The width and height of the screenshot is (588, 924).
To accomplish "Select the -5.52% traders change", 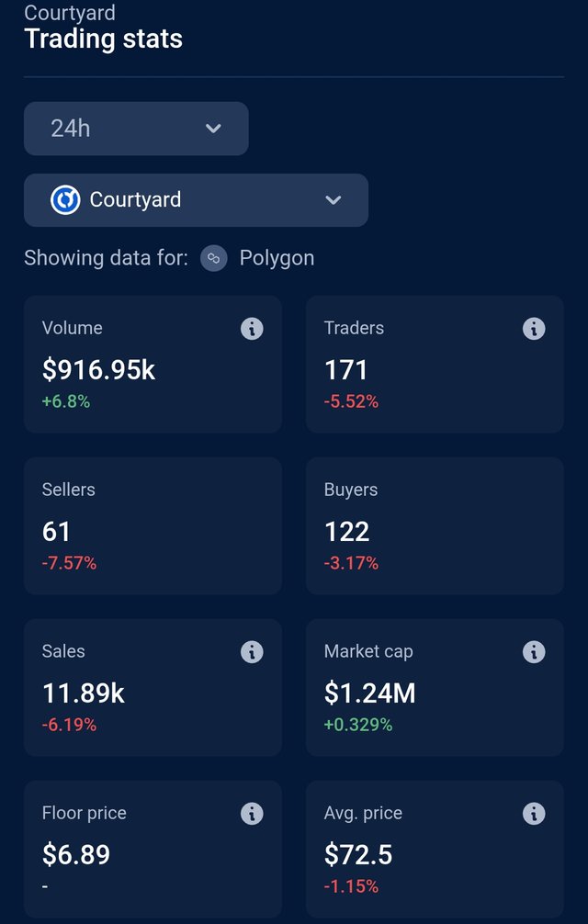I will point(351,402).
